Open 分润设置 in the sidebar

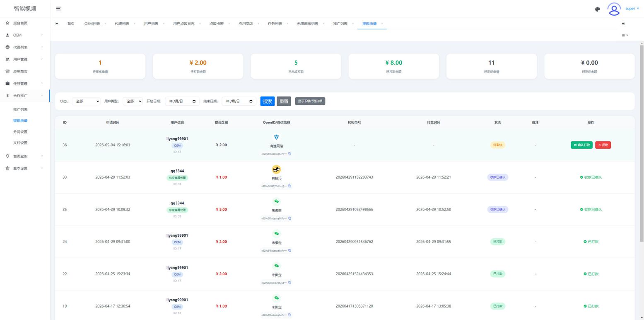20,132
